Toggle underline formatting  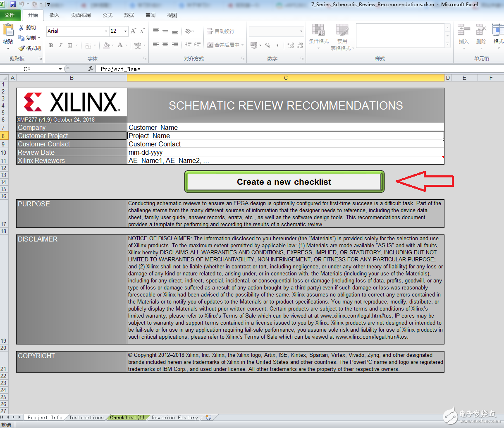point(70,45)
